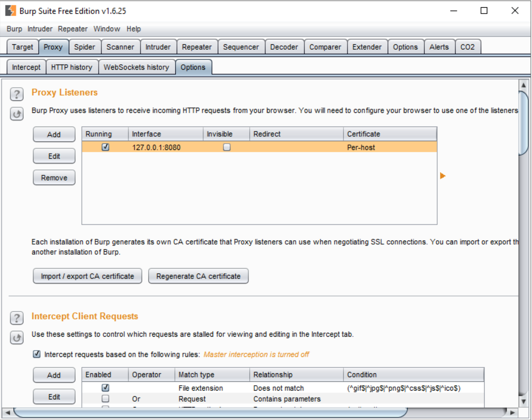Switch to the Alerts tab
This screenshot has width=532, height=420.
[x=439, y=47]
